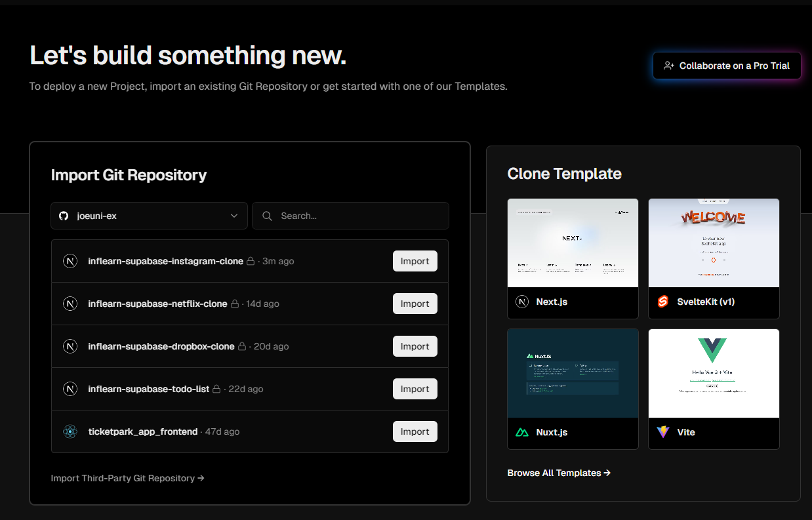Screen dimensions: 812x520
Task: Select the Vite template preview thumbnail
Action: (x=714, y=373)
